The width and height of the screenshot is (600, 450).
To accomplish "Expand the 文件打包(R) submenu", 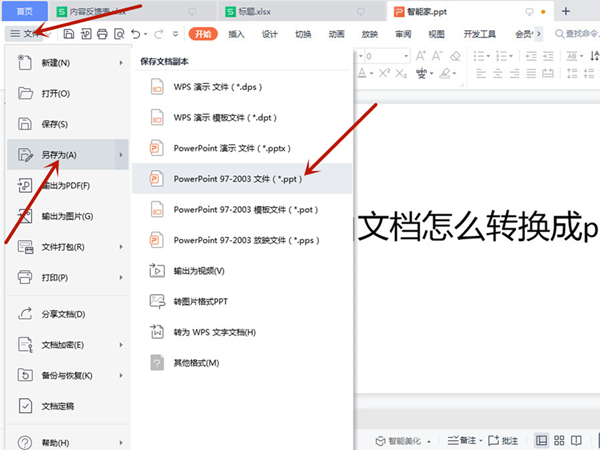I will click(121, 246).
